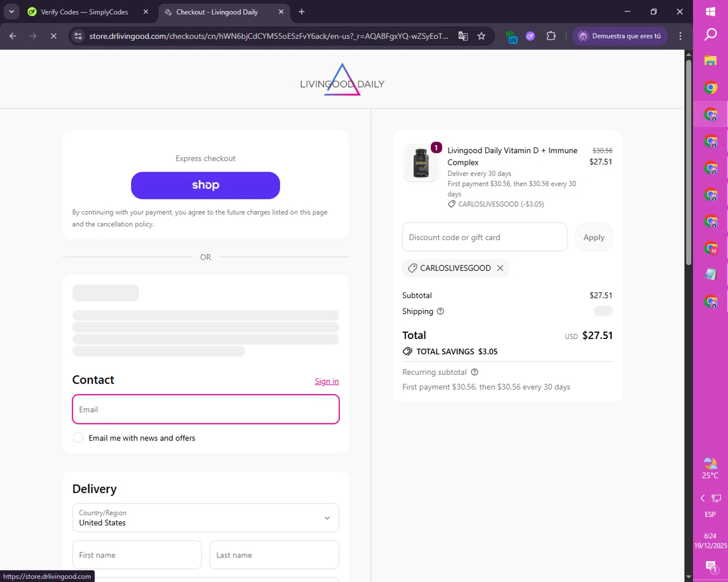Close the Checkout - Livingood Daily tab
The width and height of the screenshot is (728, 582).
point(281,12)
